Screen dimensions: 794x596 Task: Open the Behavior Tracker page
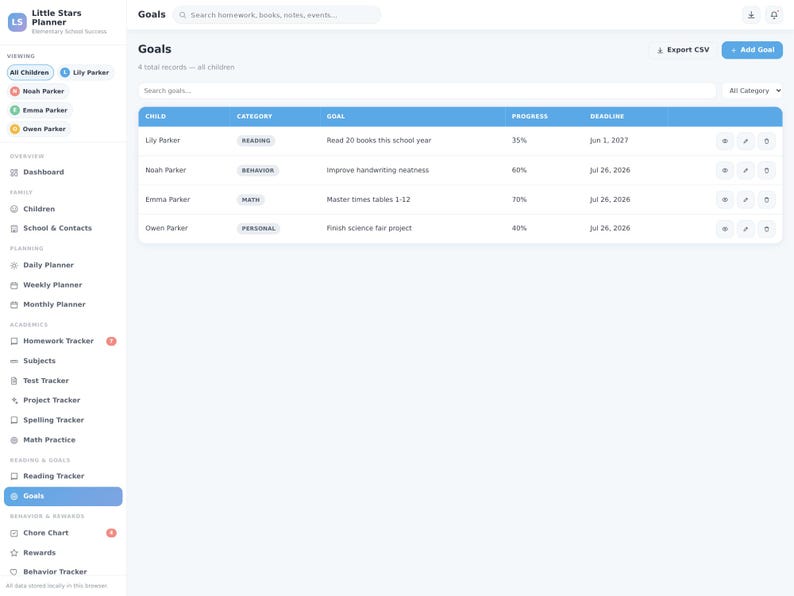63,572
